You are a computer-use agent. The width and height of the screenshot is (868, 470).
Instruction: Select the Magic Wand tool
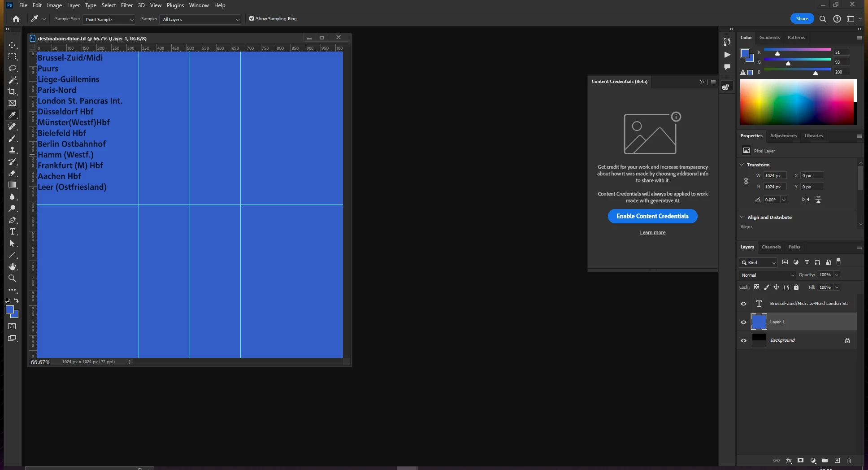pyautogui.click(x=12, y=80)
